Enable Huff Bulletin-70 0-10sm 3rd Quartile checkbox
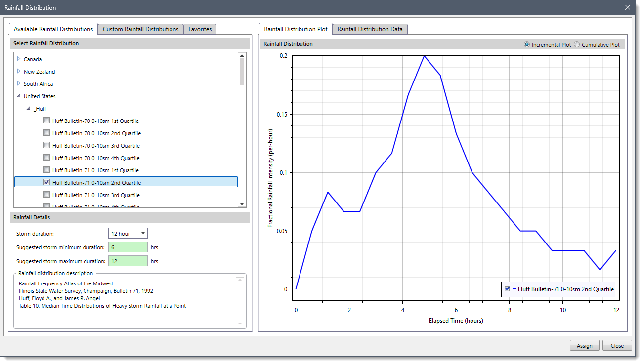This screenshot has width=643, height=364. [x=46, y=145]
